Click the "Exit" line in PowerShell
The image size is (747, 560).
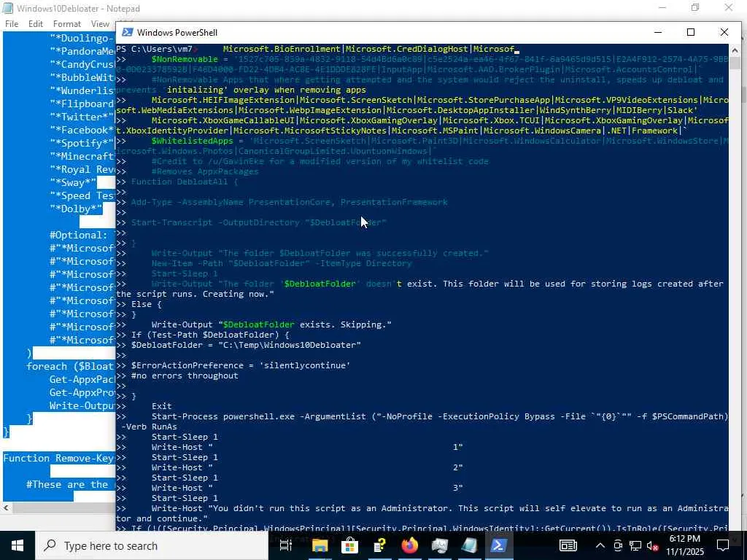[161, 406]
